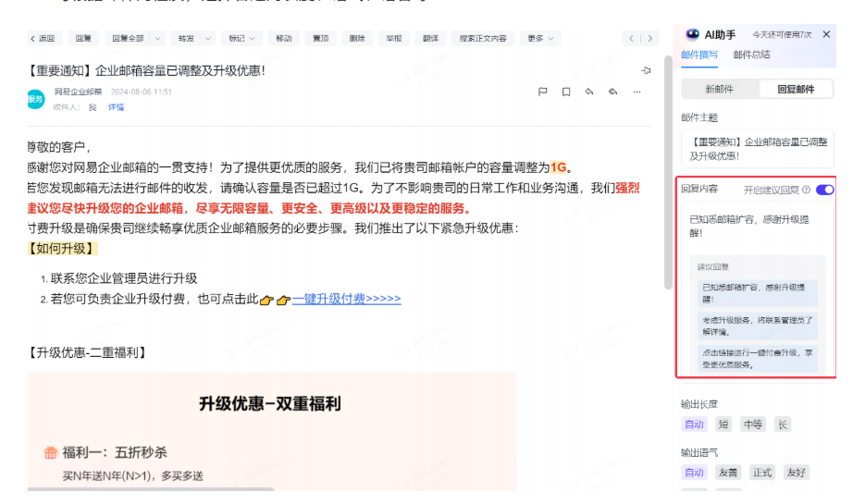
Task: Click help icon next to 开启建议回复
Action: click(x=807, y=190)
